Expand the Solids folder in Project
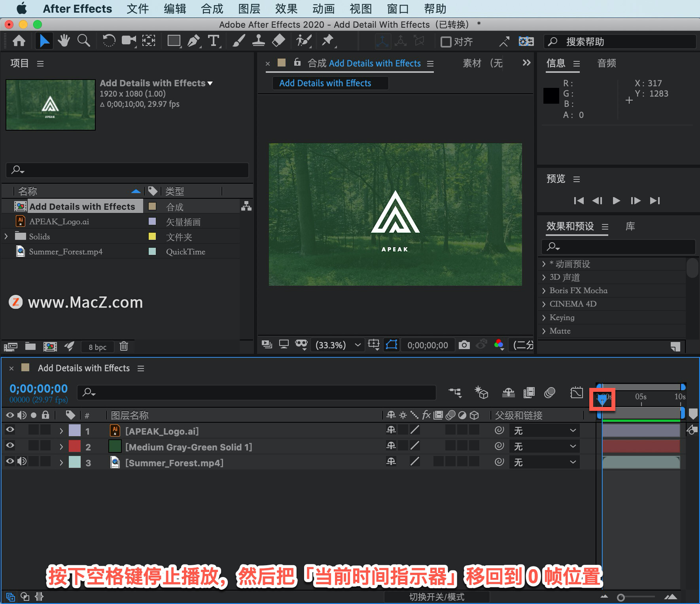Viewport: 700px width, 604px height. click(x=6, y=236)
